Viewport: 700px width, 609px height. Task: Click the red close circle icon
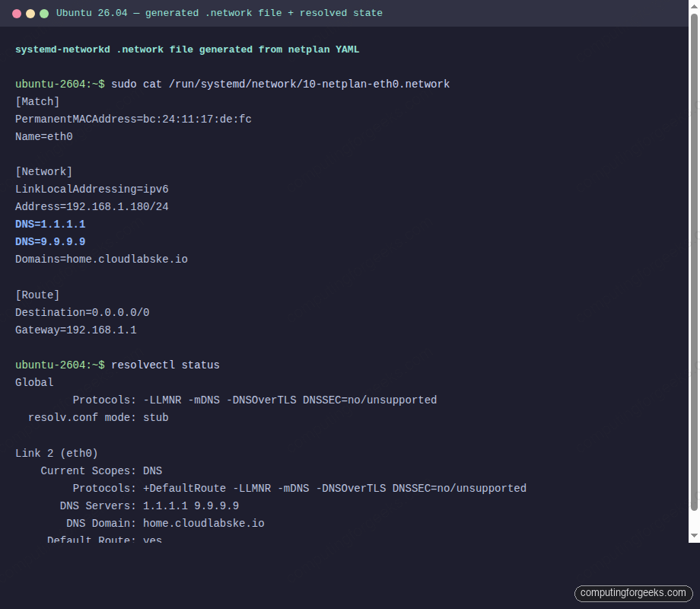point(16,13)
